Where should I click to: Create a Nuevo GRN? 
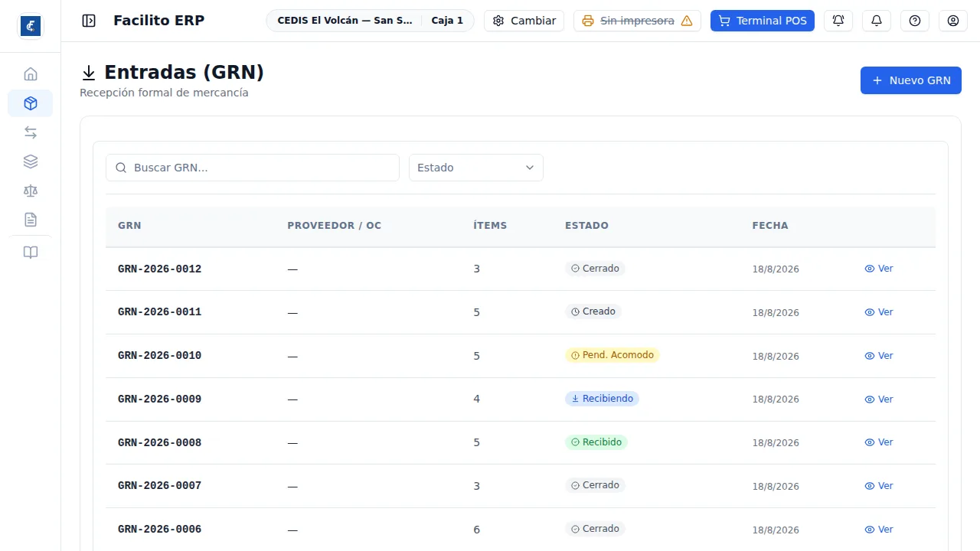pyautogui.click(x=911, y=80)
